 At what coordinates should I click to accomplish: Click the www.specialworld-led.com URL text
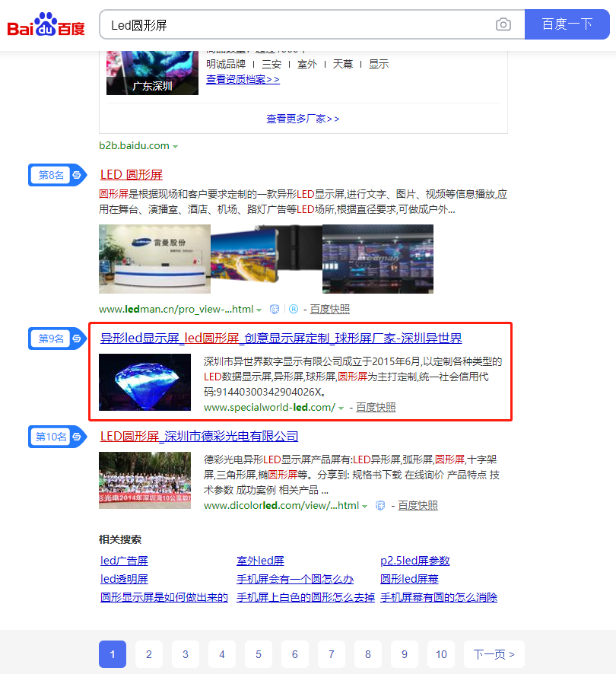pos(269,407)
